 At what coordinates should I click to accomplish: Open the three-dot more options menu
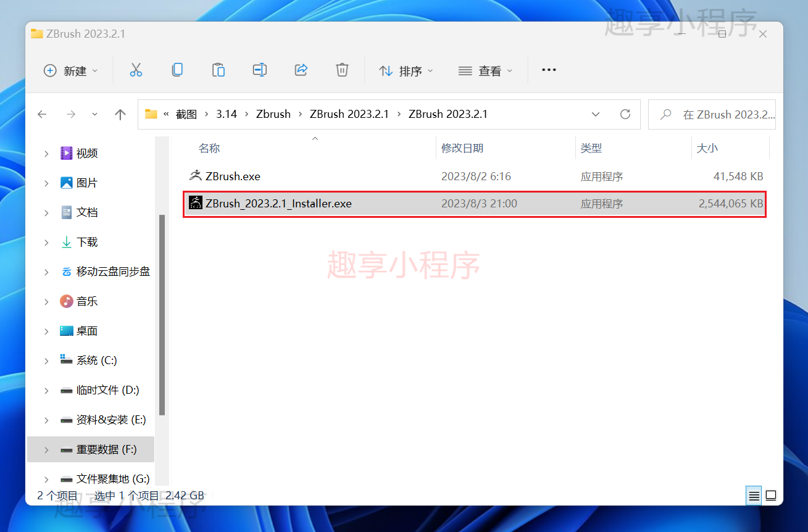coord(549,70)
